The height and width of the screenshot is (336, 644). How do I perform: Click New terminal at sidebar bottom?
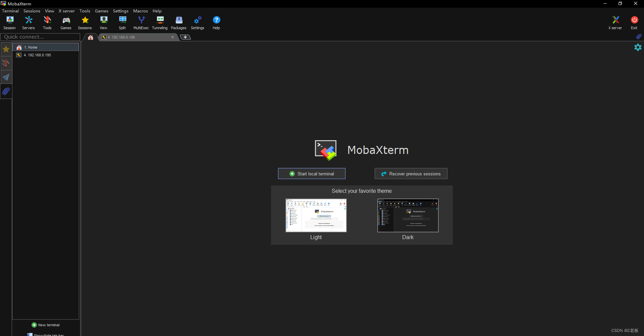coord(46,325)
